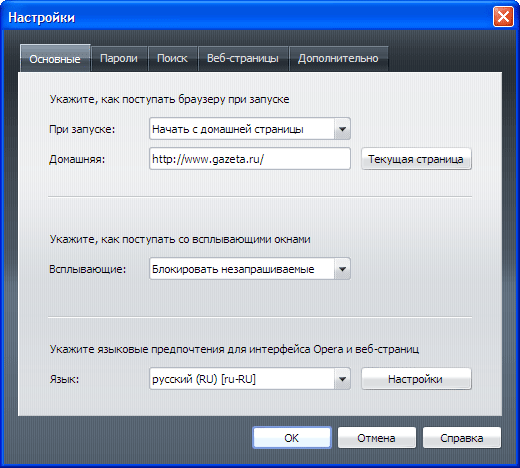
Task: Click the Настройки button next to Язык
Action: tap(416, 379)
